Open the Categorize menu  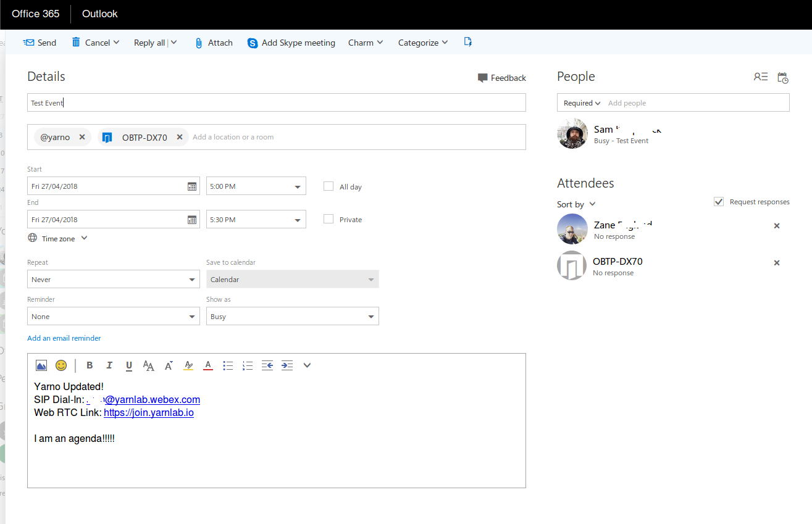[x=423, y=43]
